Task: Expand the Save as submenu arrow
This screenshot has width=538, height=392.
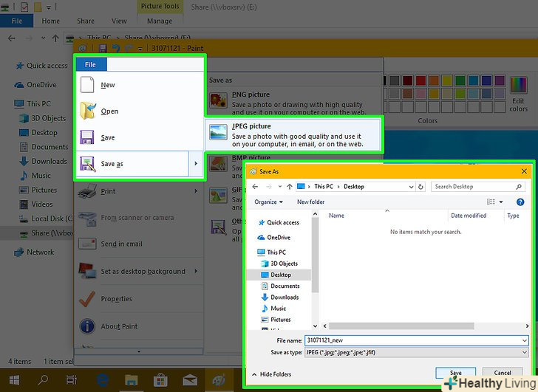Action: 197,164
